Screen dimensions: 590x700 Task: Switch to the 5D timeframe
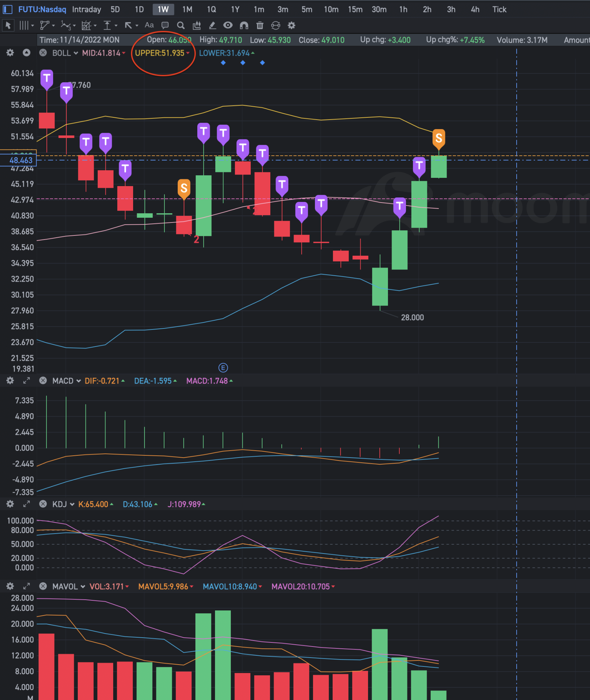click(115, 10)
